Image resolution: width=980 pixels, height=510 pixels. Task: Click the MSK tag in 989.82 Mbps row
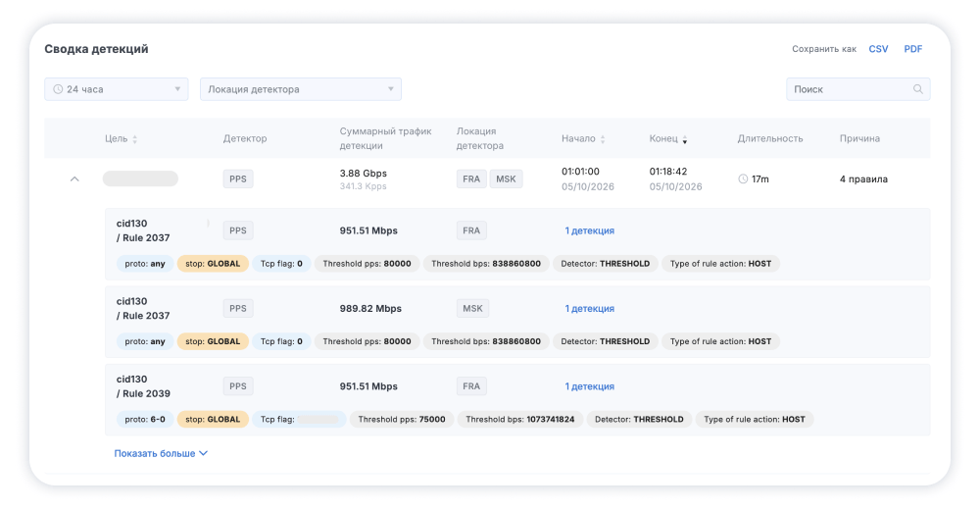pyautogui.click(x=472, y=309)
